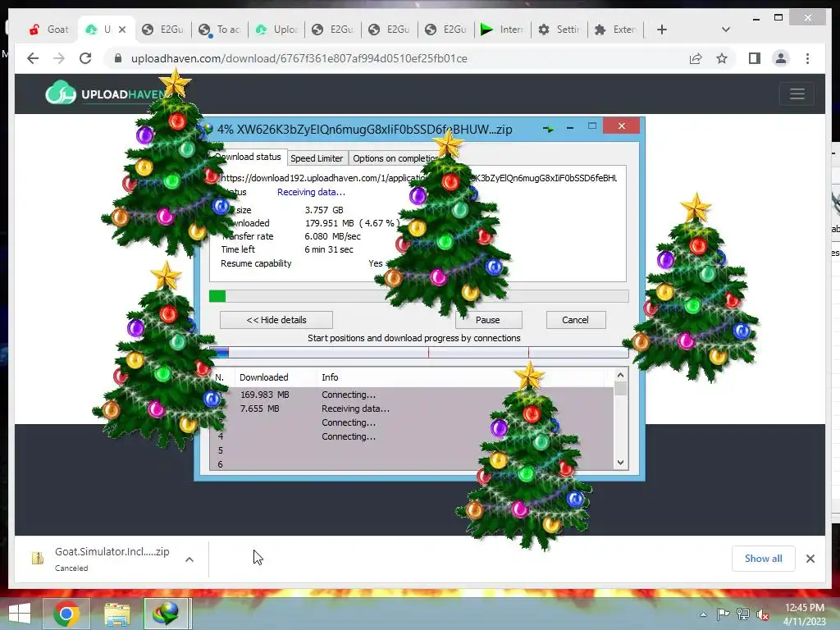Open the browser side panel icon
The image size is (840, 630).
755,58
